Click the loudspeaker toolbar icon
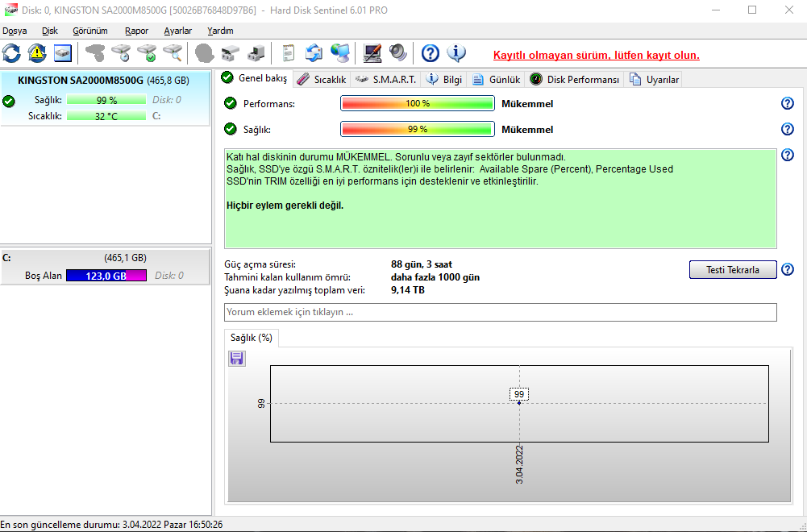The height and width of the screenshot is (532, 807). point(397,53)
